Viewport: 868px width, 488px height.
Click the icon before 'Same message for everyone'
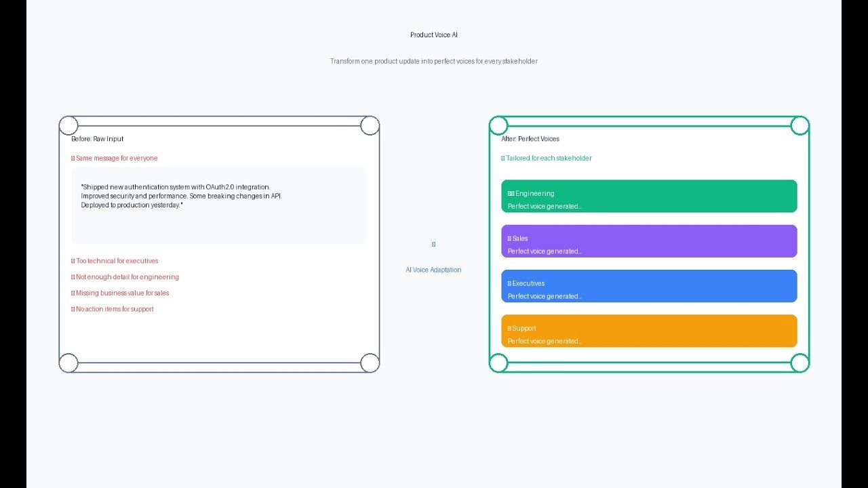[73, 158]
